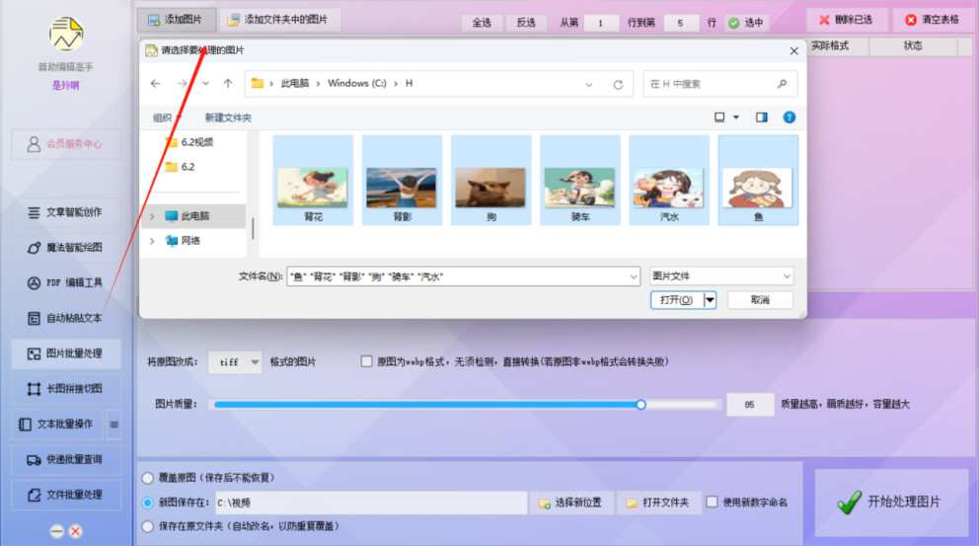Click the 反选 button
Viewport: 980px width, 546px height.
point(526,23)
